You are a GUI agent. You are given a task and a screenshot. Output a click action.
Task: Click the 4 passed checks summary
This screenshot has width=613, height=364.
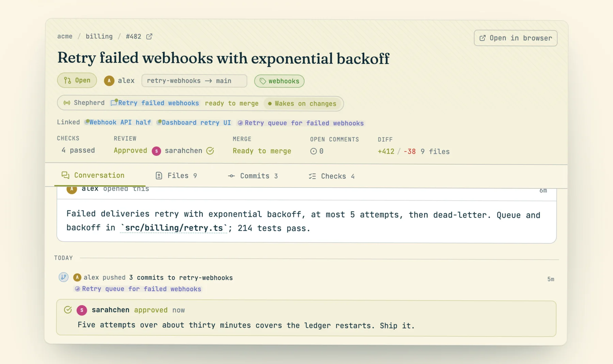(x=78, y=150)
